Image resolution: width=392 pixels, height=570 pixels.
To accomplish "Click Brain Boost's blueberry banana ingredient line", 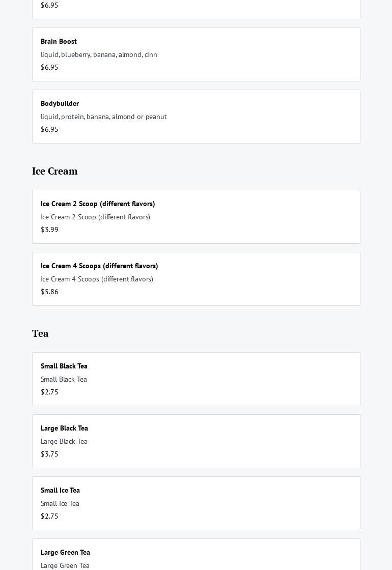I will click(99, 54).
